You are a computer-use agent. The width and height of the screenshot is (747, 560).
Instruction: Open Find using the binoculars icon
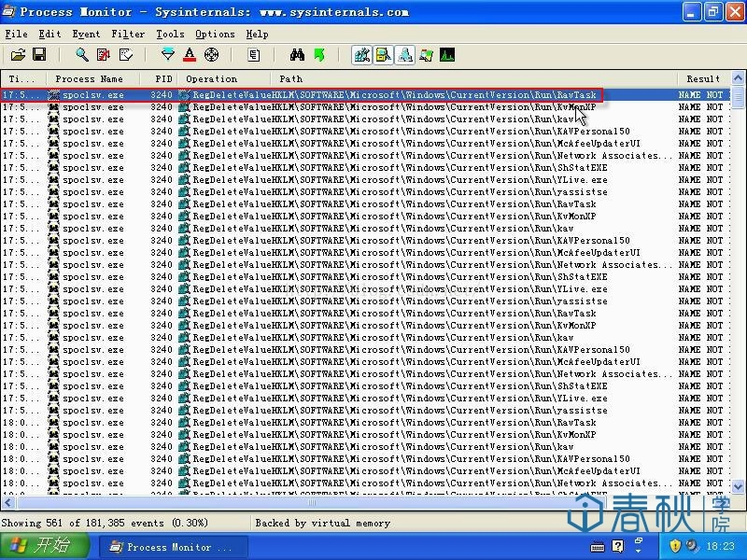[297, 55]
